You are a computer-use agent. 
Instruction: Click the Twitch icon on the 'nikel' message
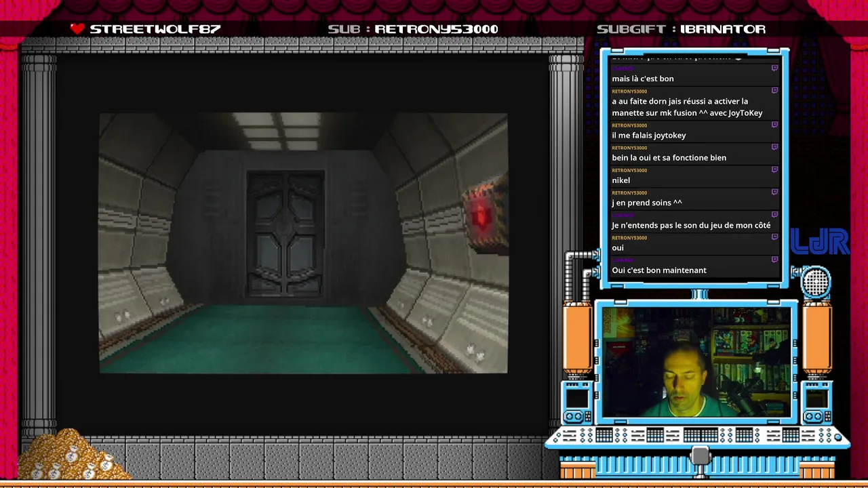coord(774,169)
